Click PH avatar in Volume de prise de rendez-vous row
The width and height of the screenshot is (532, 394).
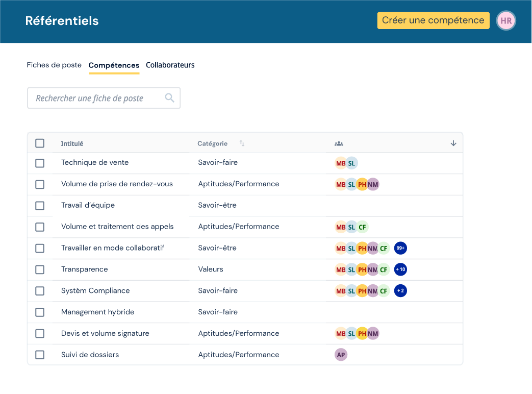point(362,185)
